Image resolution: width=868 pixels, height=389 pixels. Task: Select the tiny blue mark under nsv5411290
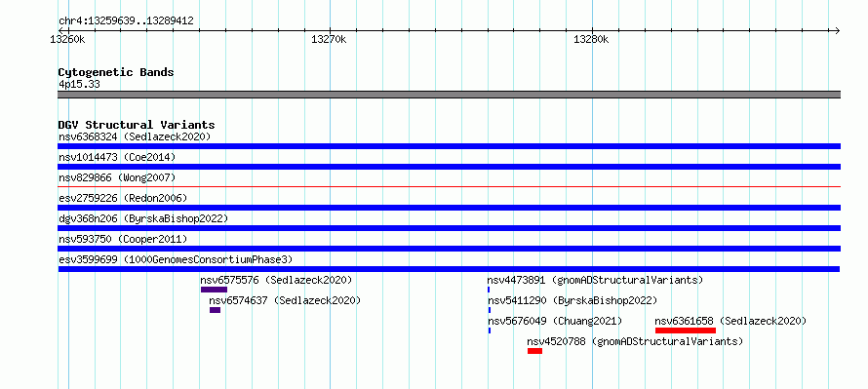[490, 310]
